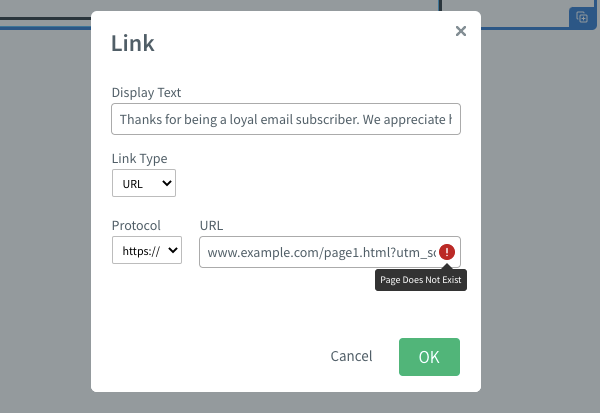Click the red error icon in URL field

point(447,252)
